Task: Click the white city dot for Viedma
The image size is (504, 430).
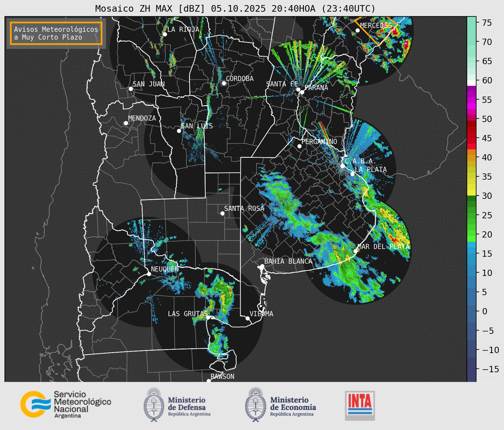Action: pos(248,318)
